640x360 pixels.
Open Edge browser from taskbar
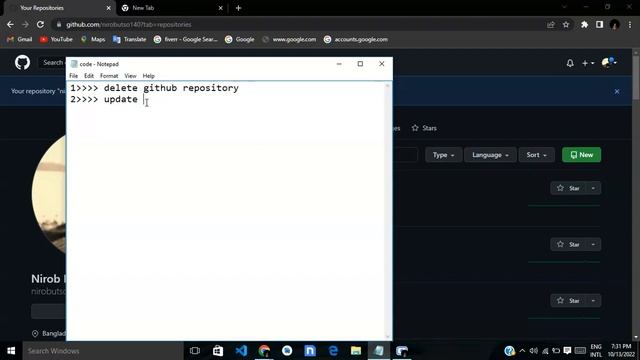point(333,351)
